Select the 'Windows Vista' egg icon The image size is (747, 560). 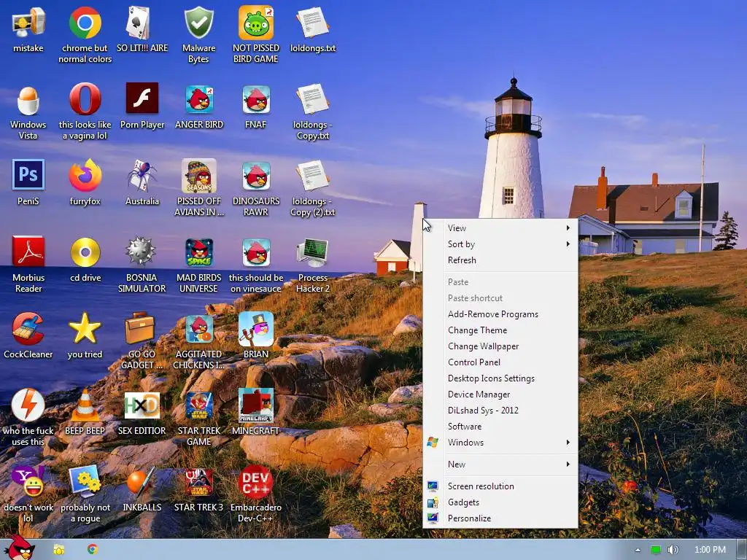pyautogui.click(x=28, y=99)
